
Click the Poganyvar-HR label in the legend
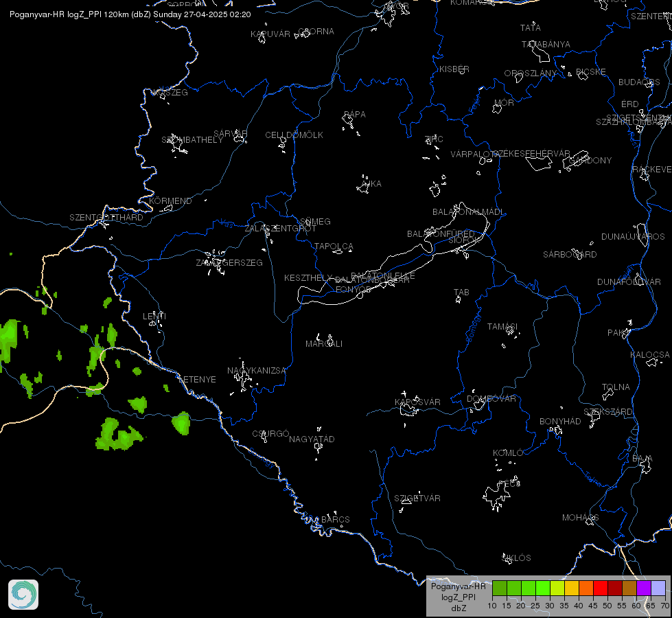458,586
